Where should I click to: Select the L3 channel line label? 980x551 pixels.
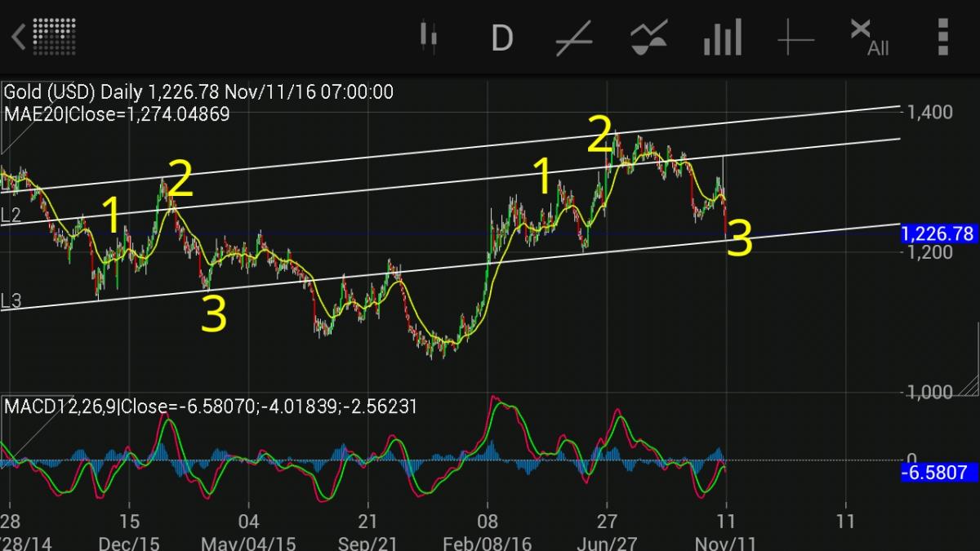pyautogui.click(x=11, y=301)
